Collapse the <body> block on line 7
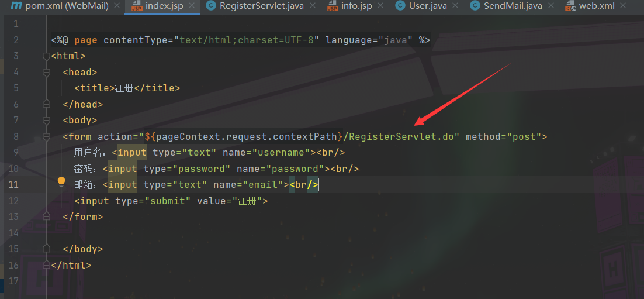The width and height of the screenshot is (644, 299). 46,121
